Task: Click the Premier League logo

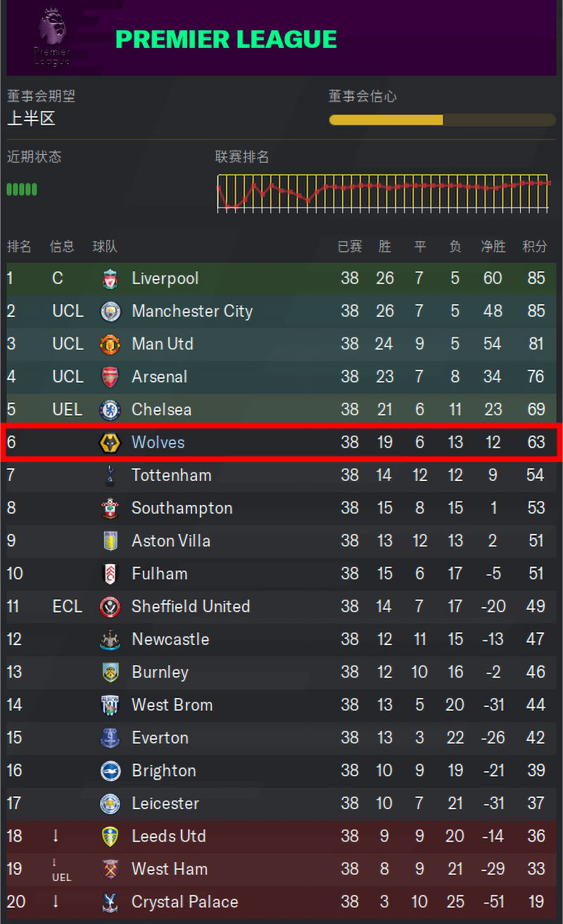Action: [52, 37]
